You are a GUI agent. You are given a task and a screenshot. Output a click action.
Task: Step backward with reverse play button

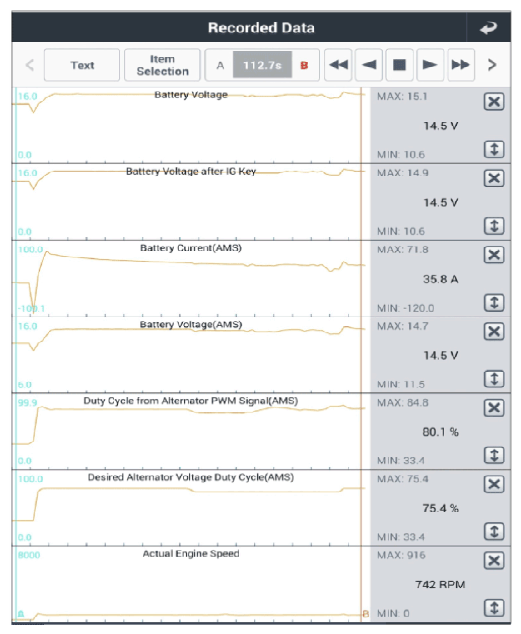[x=369, y=65]
